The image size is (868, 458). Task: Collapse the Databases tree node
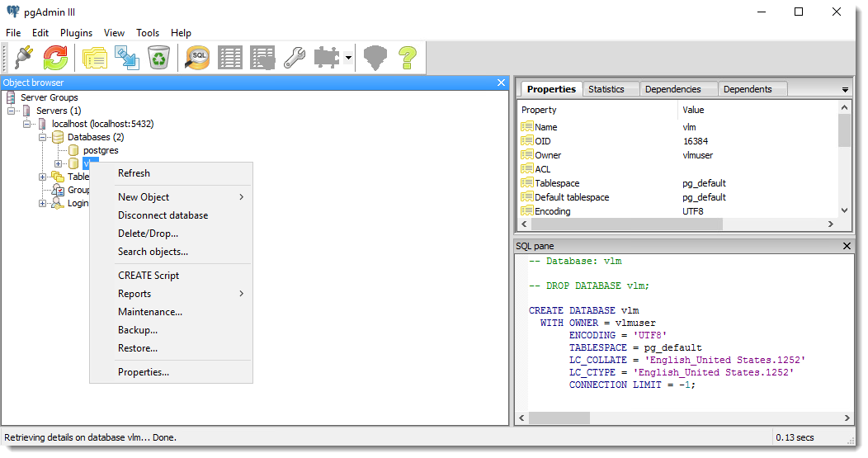click(x=42, y=137)
